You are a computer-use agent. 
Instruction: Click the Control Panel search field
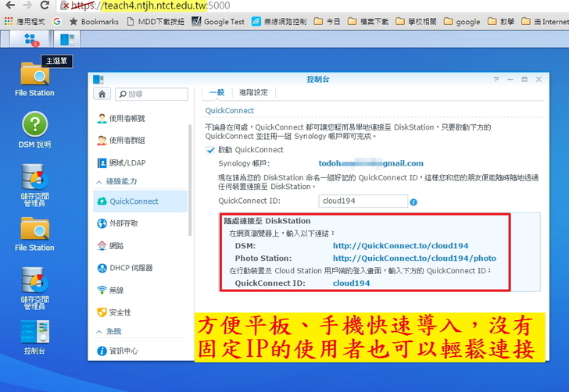(x=152, y=94)
